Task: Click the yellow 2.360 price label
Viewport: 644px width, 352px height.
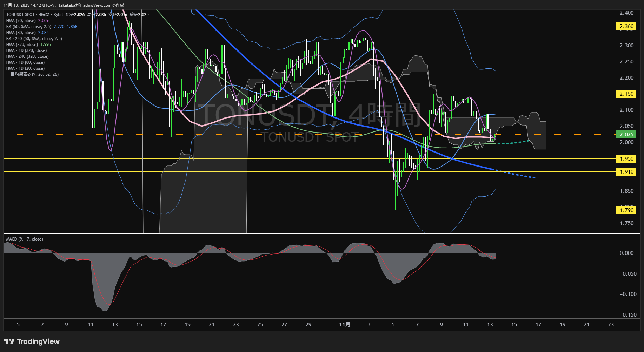Action: (626, 26)
